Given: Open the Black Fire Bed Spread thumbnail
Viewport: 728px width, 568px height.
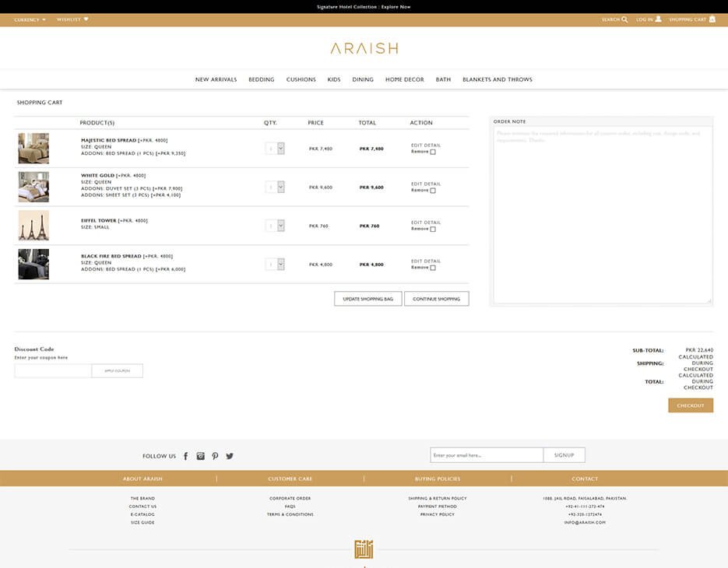Looking at the screenshot, I should (33, 264).
